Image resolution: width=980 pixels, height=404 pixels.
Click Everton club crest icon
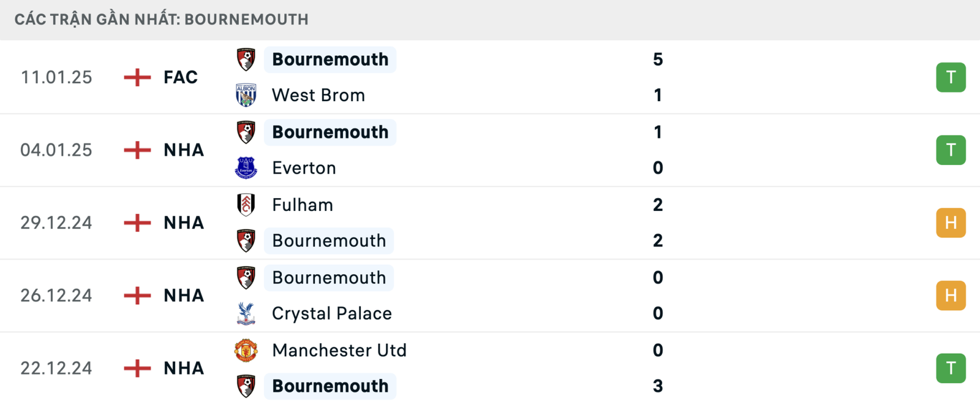(x=246, y=168)
